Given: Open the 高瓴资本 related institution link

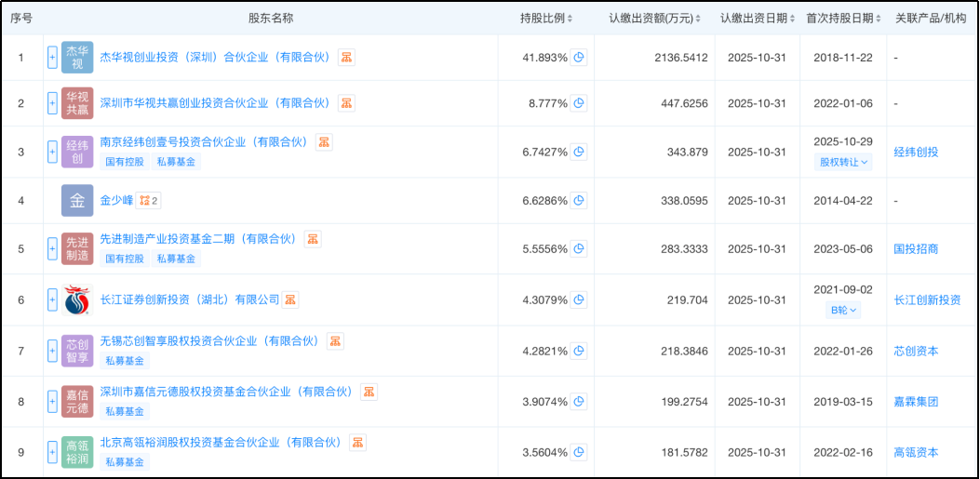Looking at the screenshot, I should [916, 453].
